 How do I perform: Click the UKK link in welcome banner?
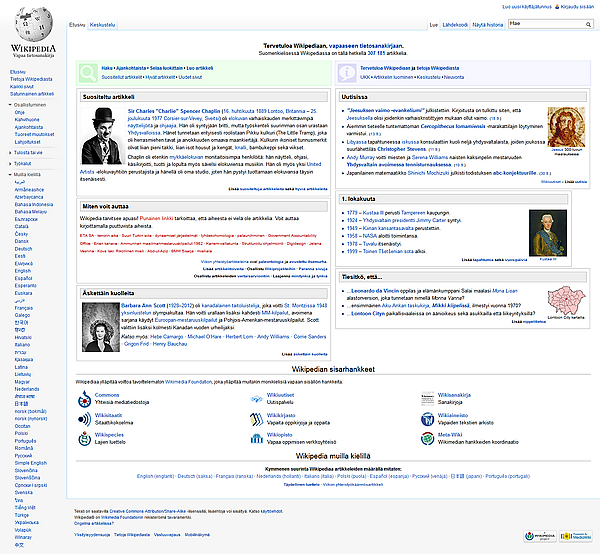(365, 77)
